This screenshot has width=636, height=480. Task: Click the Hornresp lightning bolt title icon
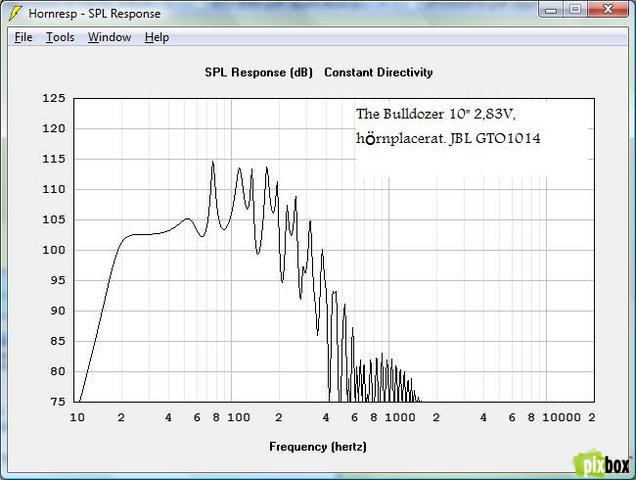pyautogui.click(x=15, y=13)
